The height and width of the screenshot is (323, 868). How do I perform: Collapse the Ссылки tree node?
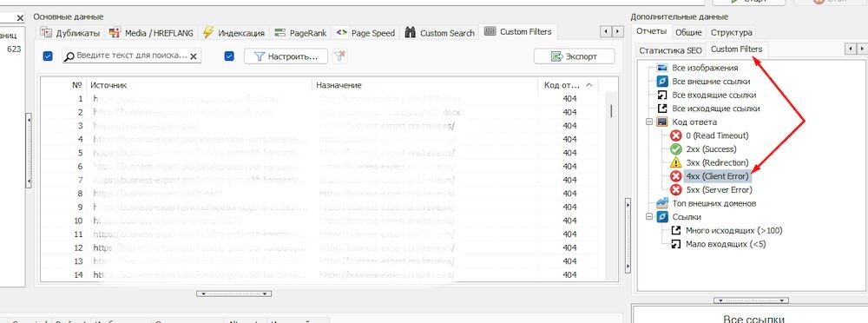click(648, 217)
